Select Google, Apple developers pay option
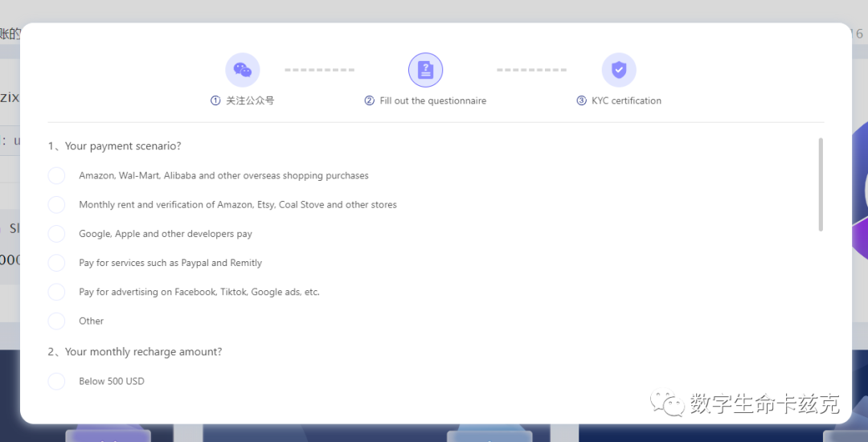The height and width of the screenshot is (442, 868). [56, 233]
